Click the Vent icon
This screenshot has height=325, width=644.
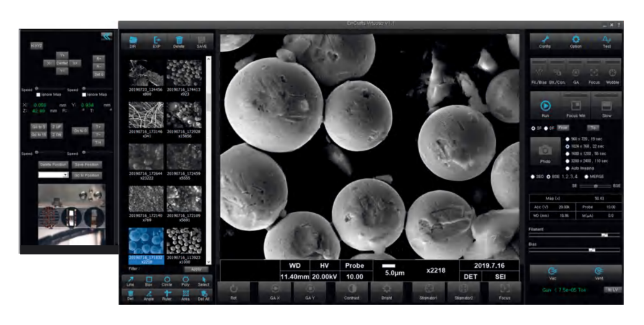pyautogui.click(x=599, y=273)
